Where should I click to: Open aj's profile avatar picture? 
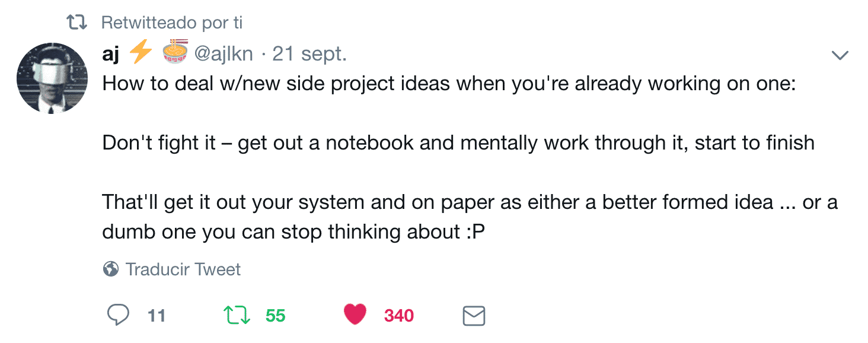pyautogui.click(x=52, y=78)
